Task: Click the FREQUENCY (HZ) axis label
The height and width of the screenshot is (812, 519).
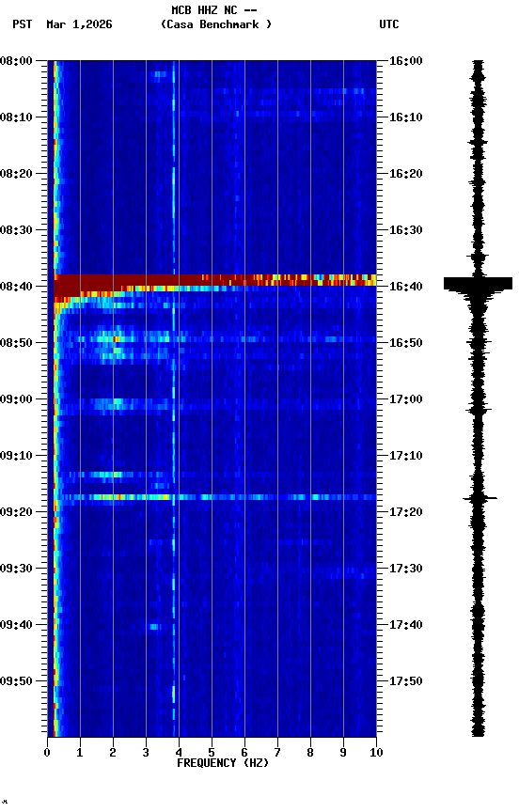Action: point(223,763)
